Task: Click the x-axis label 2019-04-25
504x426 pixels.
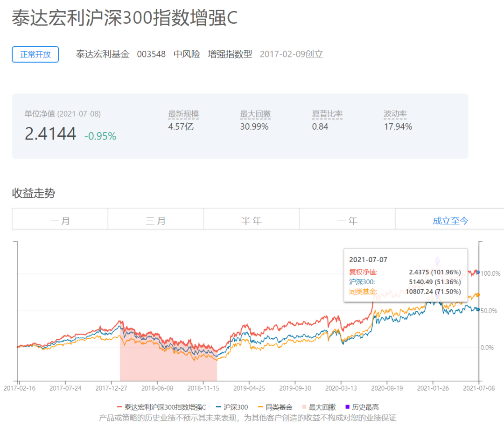Action: (x=249, y=388)
